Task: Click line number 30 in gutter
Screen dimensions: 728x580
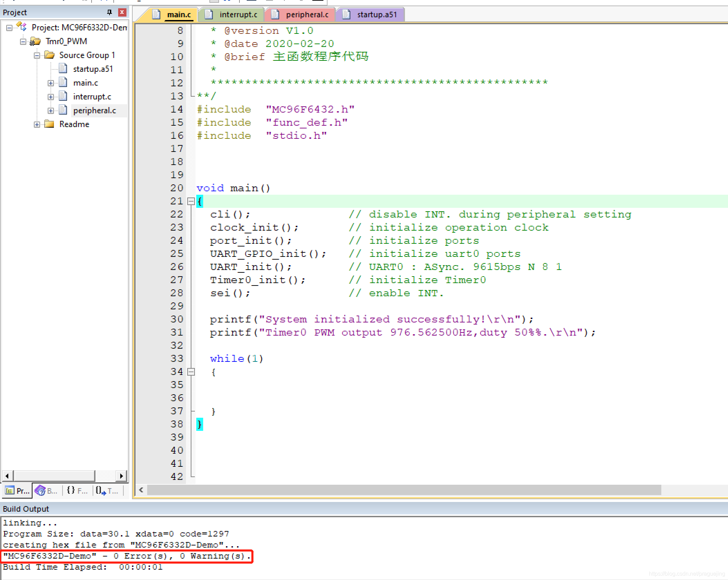Action: tap(177, 319)
